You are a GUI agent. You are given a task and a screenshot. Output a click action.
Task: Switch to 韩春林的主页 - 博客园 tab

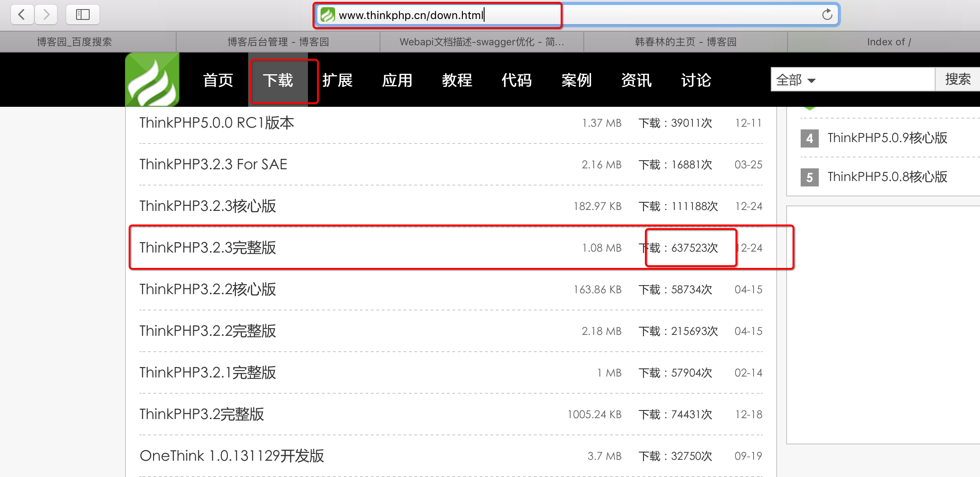[686, 42]
